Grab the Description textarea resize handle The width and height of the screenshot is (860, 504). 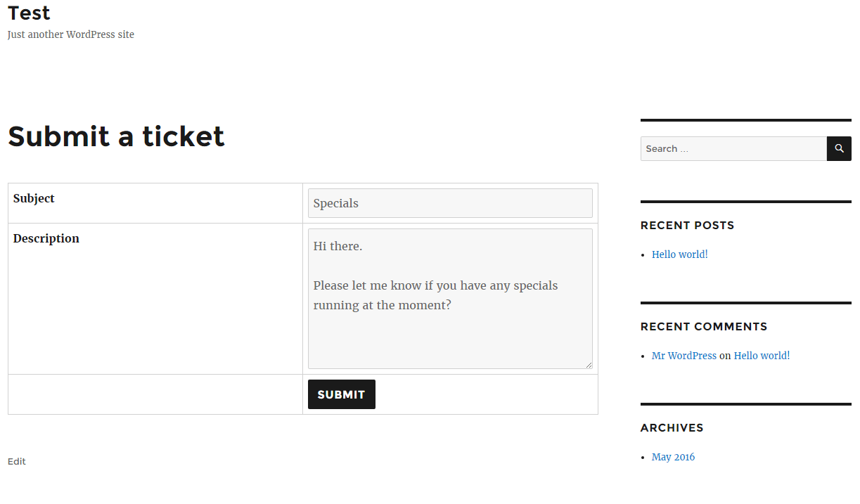[x=589, y=365]
